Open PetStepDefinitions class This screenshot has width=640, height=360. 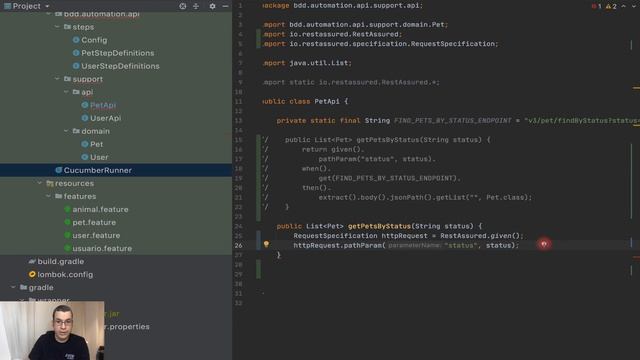tap(118, 53)
